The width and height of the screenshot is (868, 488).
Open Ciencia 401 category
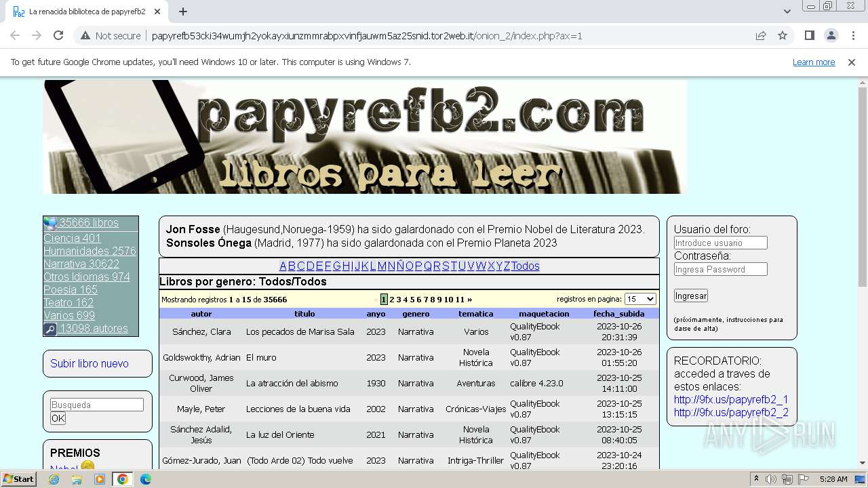(72, 239)
